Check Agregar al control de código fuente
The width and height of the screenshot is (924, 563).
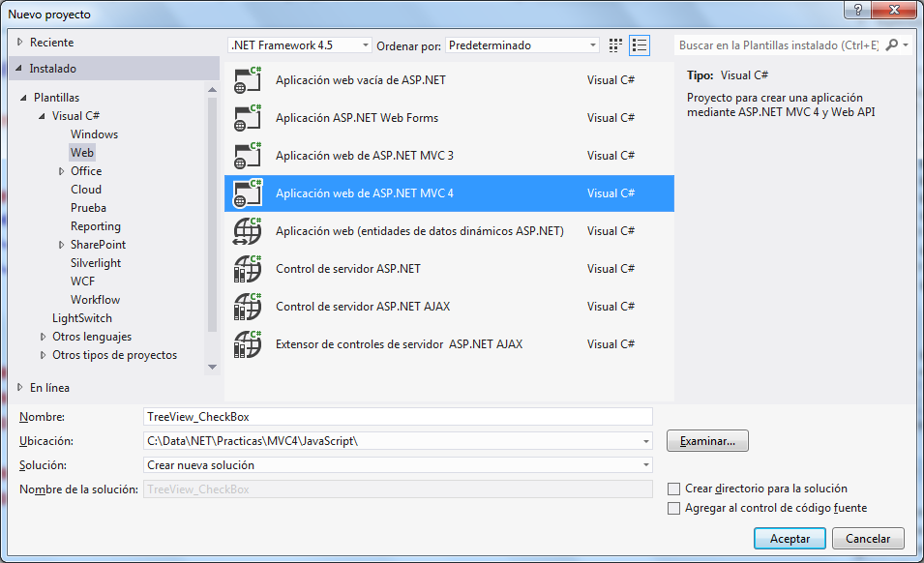pos(673,508)
